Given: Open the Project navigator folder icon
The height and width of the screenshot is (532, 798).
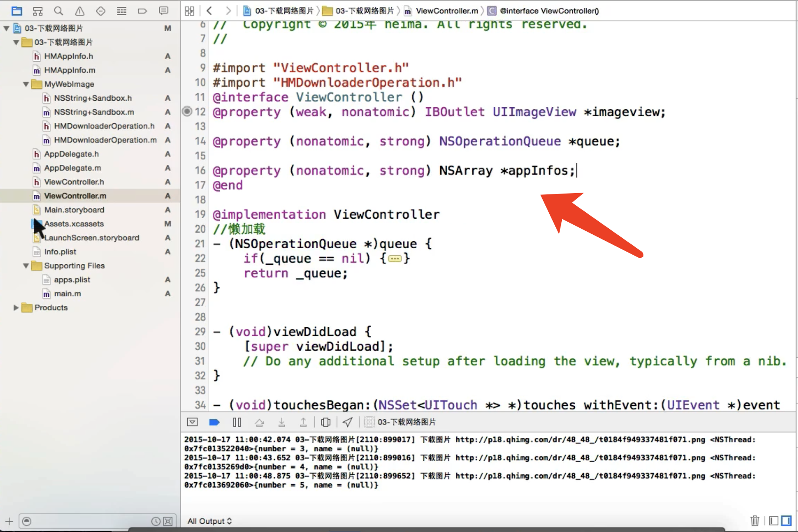Looking at the screenshot, I should (16, 11).
